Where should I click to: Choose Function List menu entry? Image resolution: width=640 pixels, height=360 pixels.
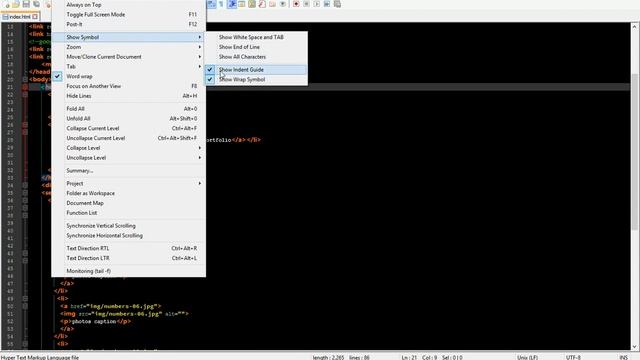128,213
